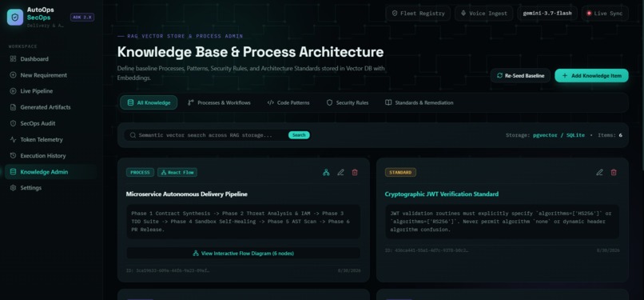Open the Fleet Registry button
This screenshot has width=644, height=300.
418,13
